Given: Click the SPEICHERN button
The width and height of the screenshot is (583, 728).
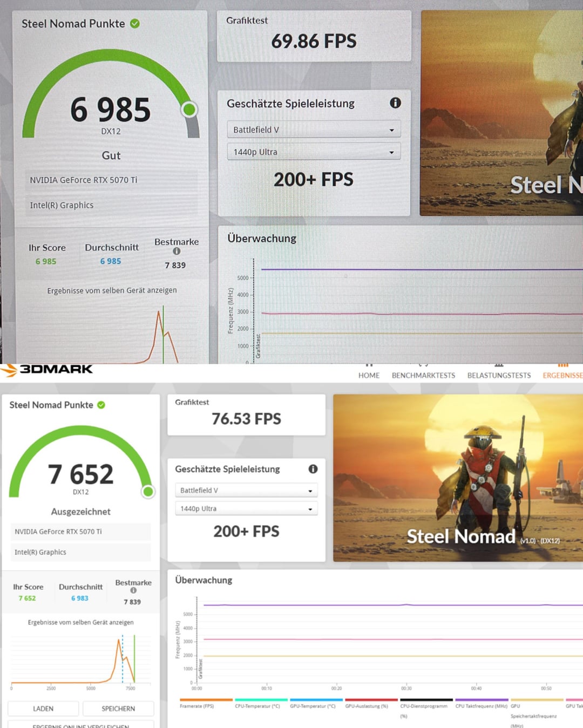Looking at the screenshot, I should pyautogui.click(x=118, y=709).
